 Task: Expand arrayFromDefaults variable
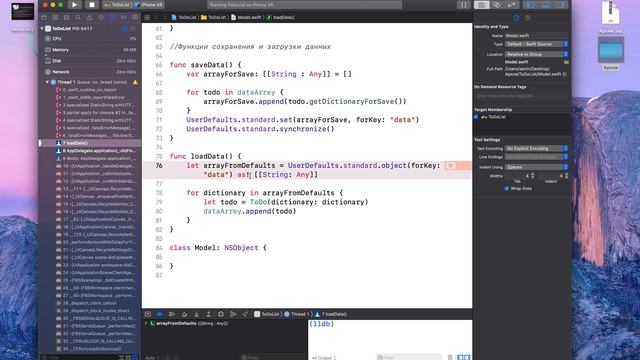tap(146, 323)
